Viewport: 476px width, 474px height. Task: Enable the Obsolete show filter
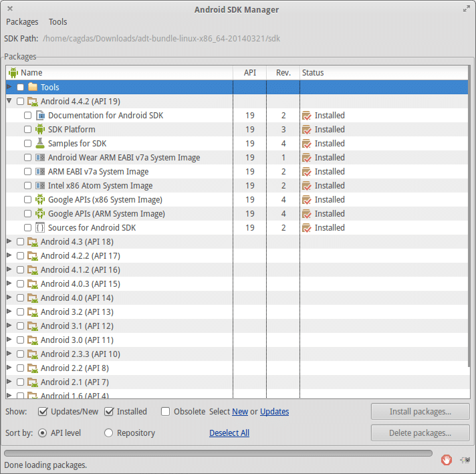coord(165,411)
